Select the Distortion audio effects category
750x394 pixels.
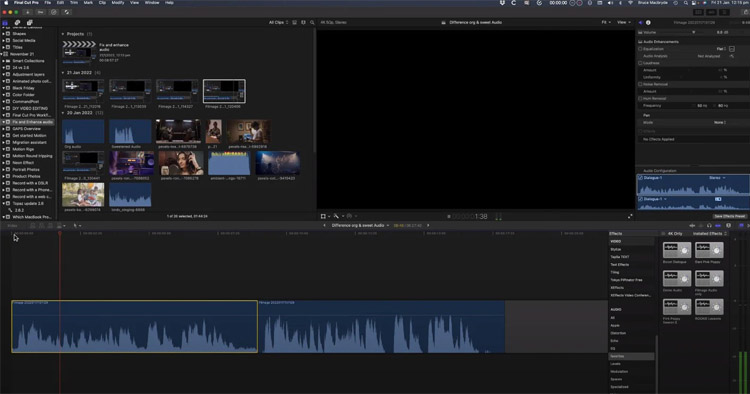[x=618, y=333]
